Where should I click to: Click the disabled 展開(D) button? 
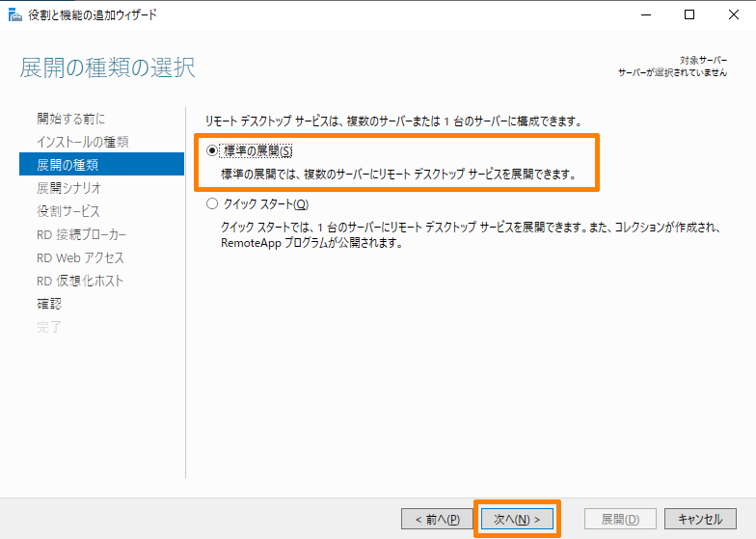pos(620,519)
